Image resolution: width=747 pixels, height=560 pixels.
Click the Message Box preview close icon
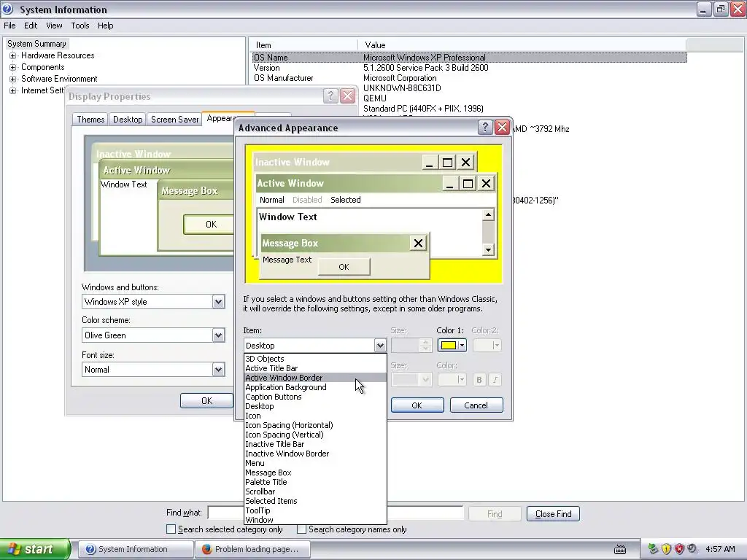point(418,244)
